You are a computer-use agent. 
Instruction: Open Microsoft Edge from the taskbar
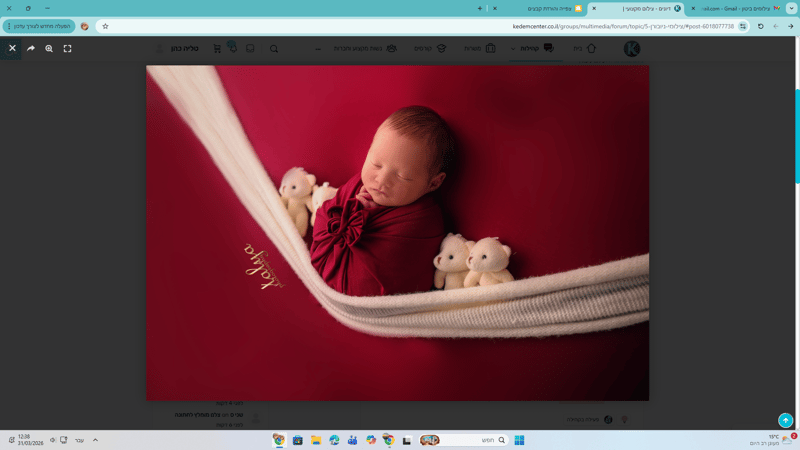click(334, 440)
